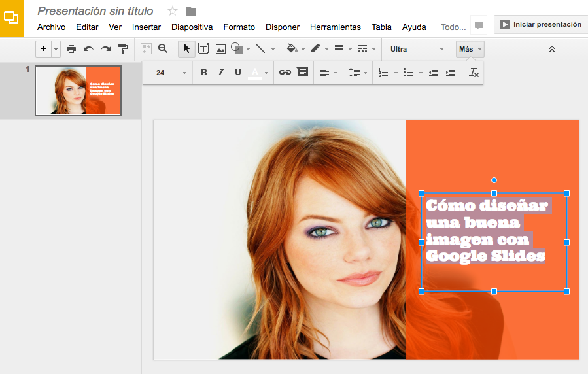The width and height of the screenshot is (588, 374).
Task: Toggle bold formatting
Action: pos(204,73)
